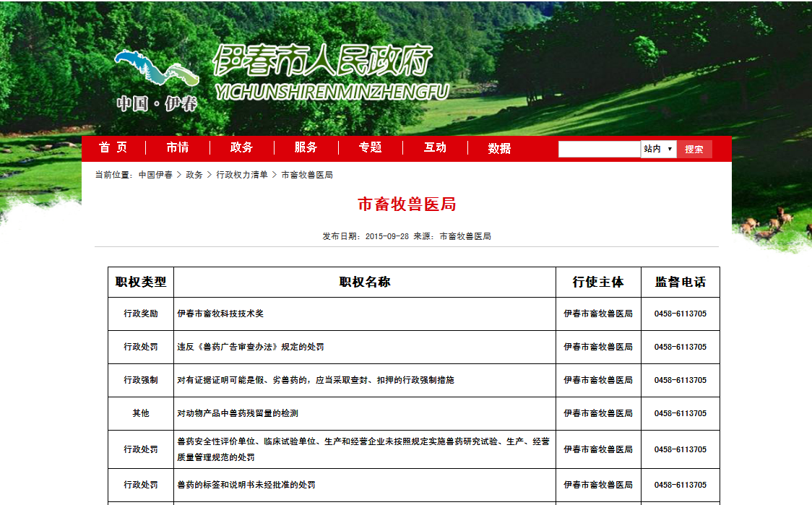Click the phone number in the 行政强制 row

681,380
